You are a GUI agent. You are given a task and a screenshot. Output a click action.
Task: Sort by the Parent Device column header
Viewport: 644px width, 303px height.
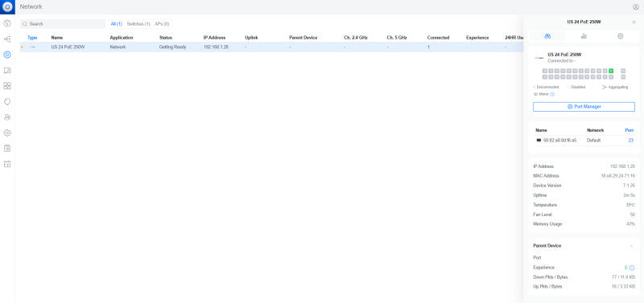coord(303,38)
